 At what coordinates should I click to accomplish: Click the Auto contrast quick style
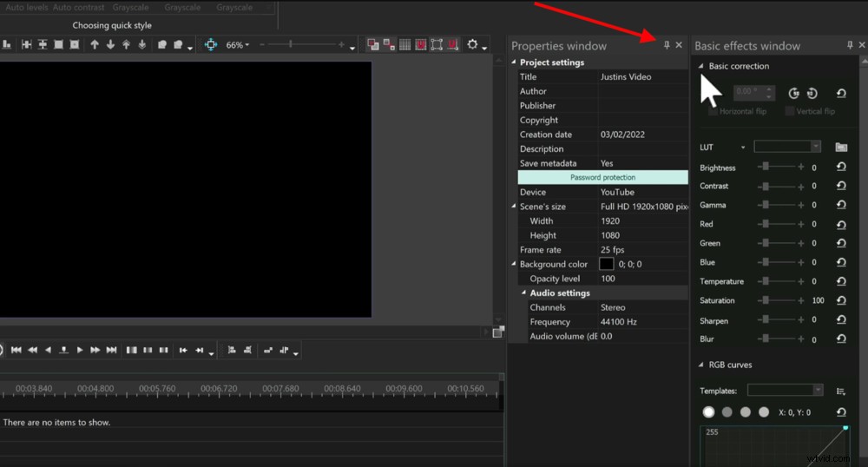(79, 7)
